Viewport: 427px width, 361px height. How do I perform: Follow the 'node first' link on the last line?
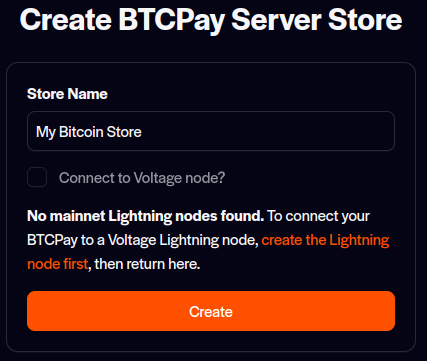pos(58,264)
